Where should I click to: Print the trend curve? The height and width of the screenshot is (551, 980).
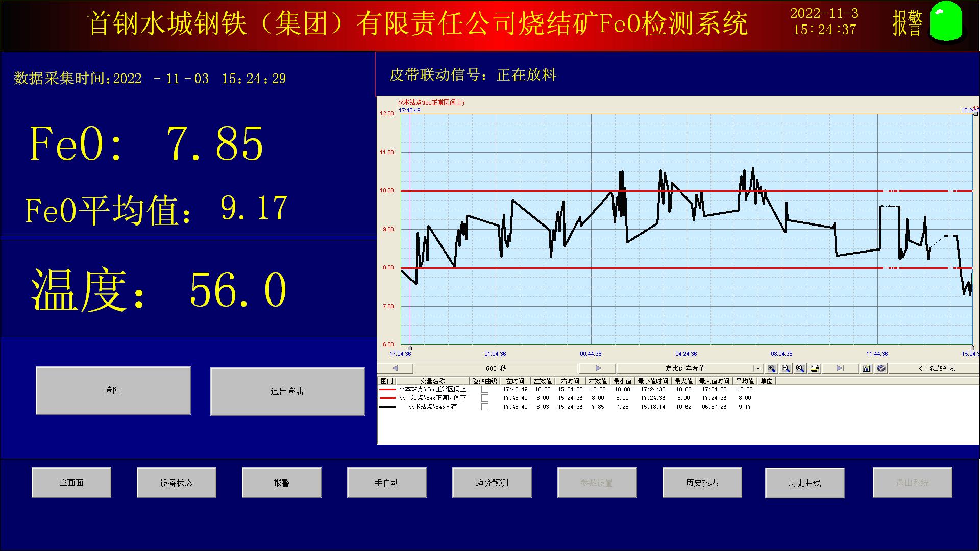coord(815,368)
